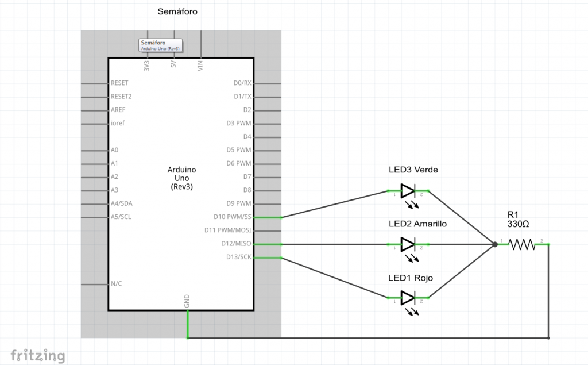Click the wire junction dot before R1
Image resolution: width=588 pixels, height=365 pixels.
(494, 244)
